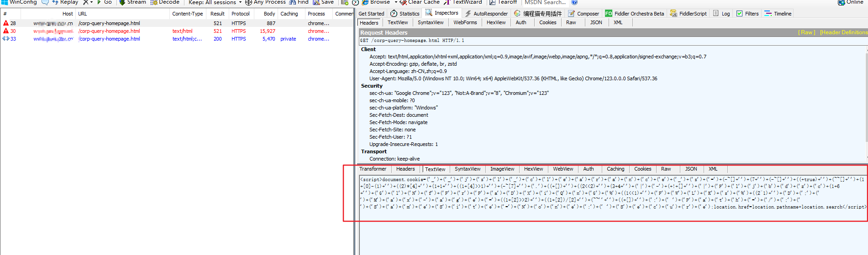Sort by Content-Type column header
868x255 pixels.
coord(187,14)
